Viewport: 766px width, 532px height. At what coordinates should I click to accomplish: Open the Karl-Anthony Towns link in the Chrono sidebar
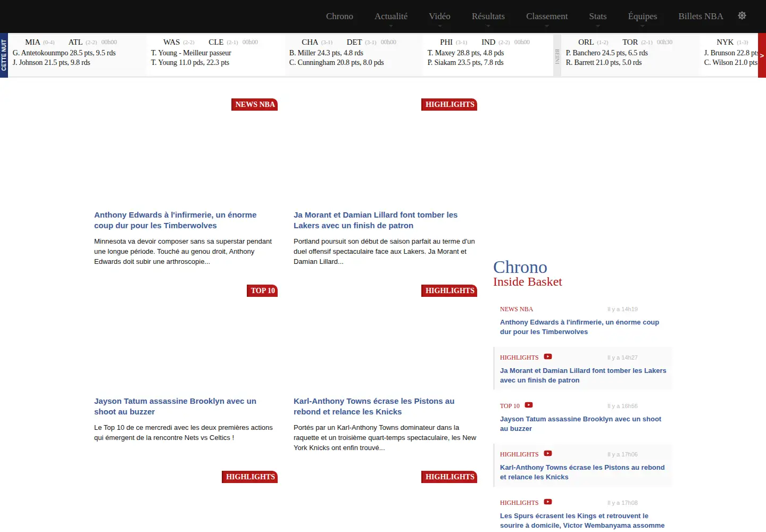(x=582, y=472)
